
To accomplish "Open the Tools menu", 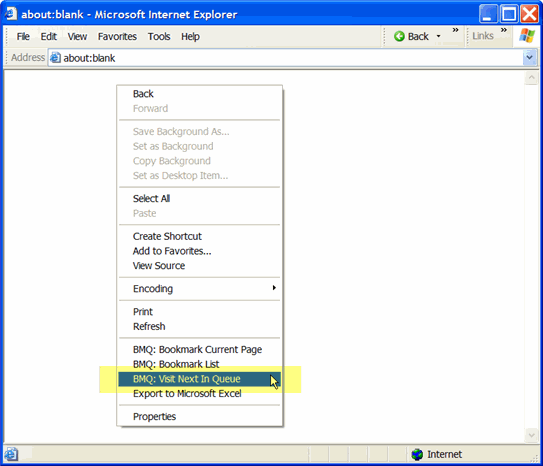I will 159,36.
